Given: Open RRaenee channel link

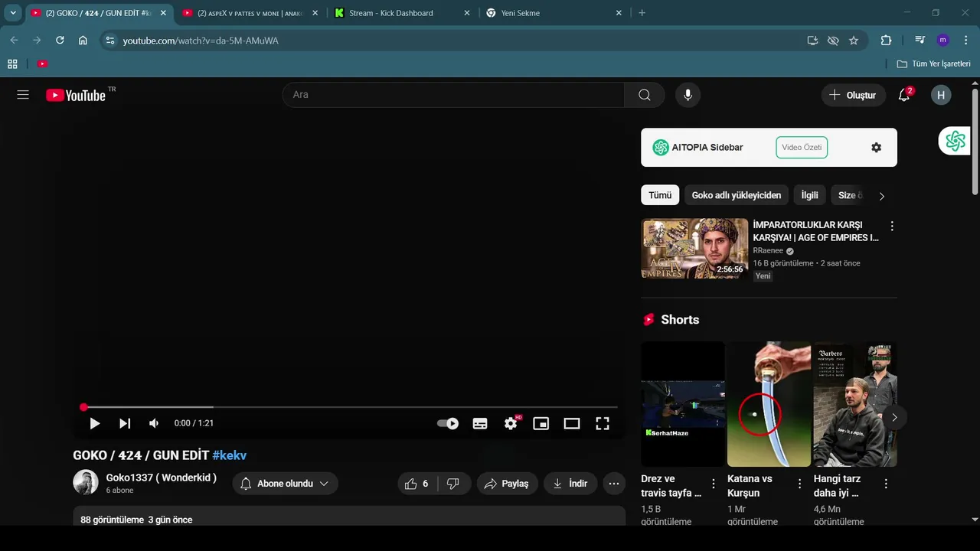Looking at the screenshot, I should coord(768,250).
